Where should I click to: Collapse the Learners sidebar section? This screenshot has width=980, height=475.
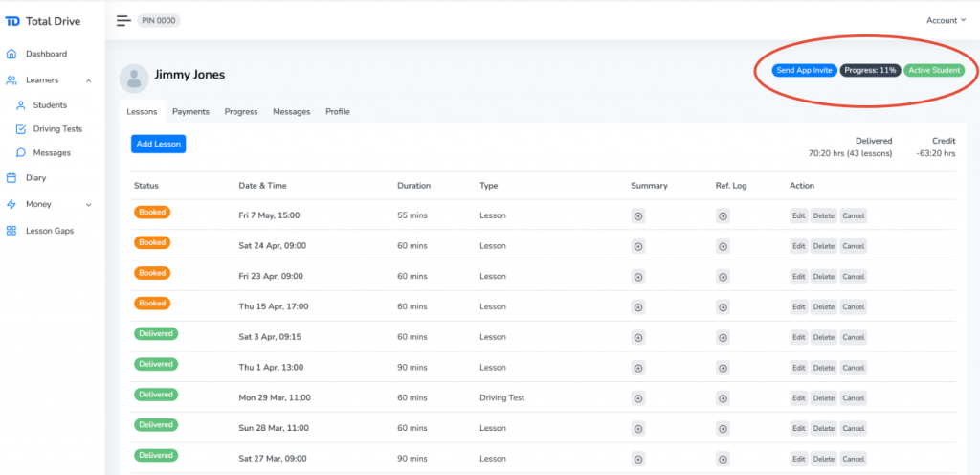[x=88, y=80]
